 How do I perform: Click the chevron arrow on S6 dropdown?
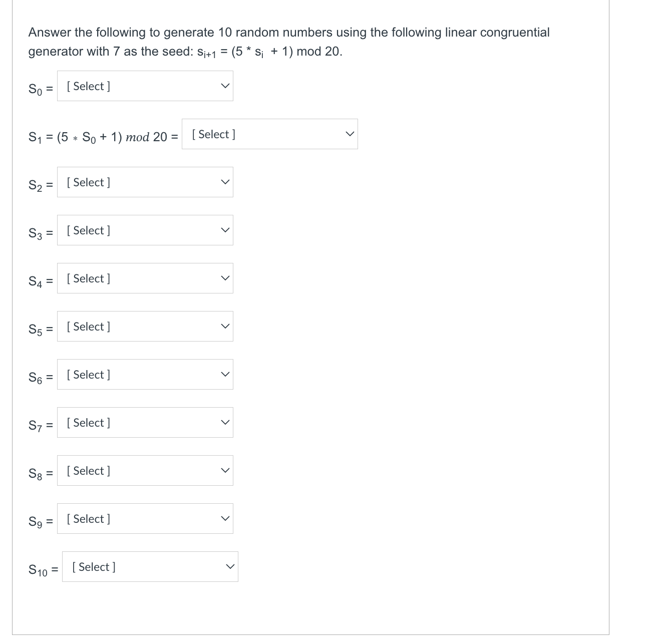pyautogui.click(x=225, y=375)
